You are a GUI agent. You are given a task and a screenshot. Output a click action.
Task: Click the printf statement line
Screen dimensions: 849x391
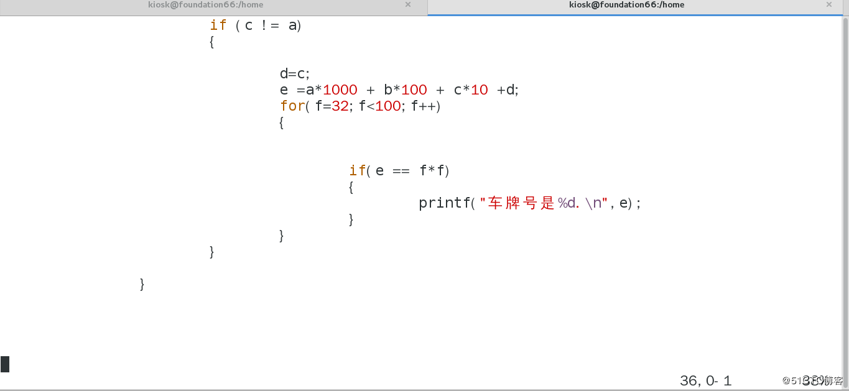click(530, 204)
